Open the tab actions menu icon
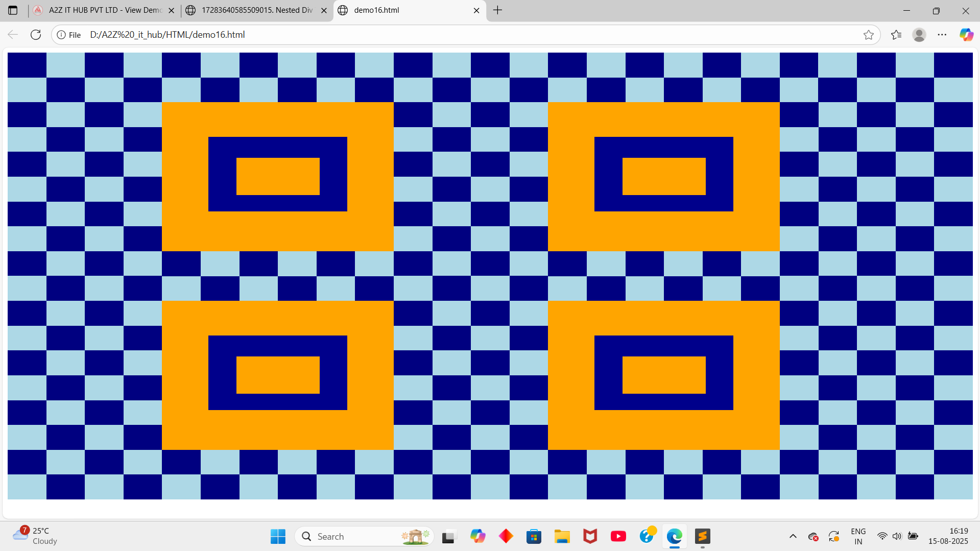The width and height of the screenshot is (980, 551). (13, 10)
